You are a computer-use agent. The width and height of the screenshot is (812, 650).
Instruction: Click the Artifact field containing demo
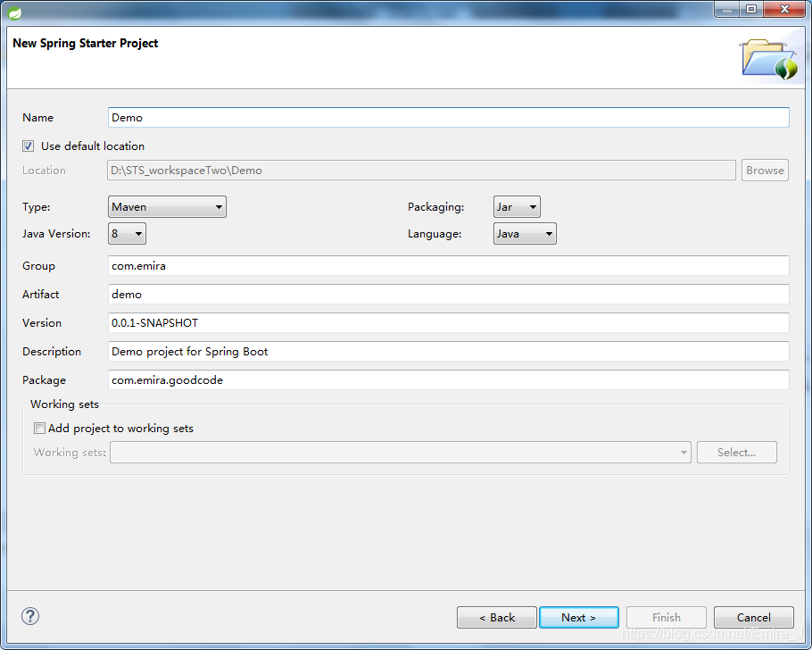pos(449,295)
